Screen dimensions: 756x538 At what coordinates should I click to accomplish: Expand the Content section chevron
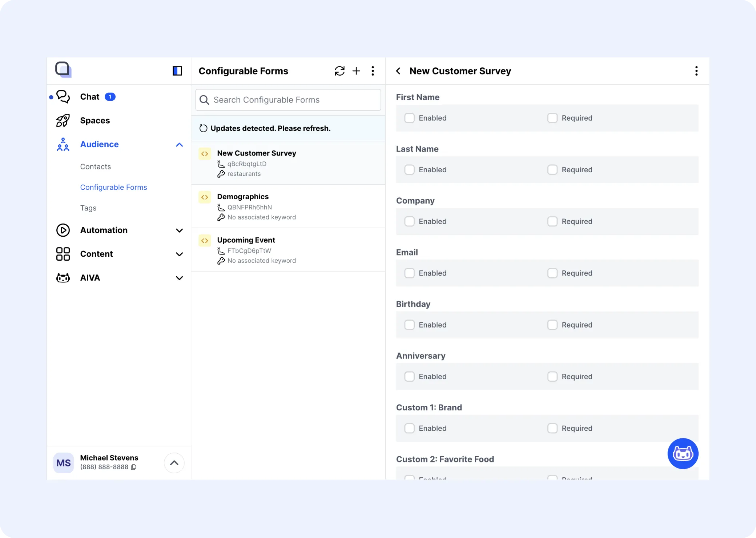[x=179, y=254]
